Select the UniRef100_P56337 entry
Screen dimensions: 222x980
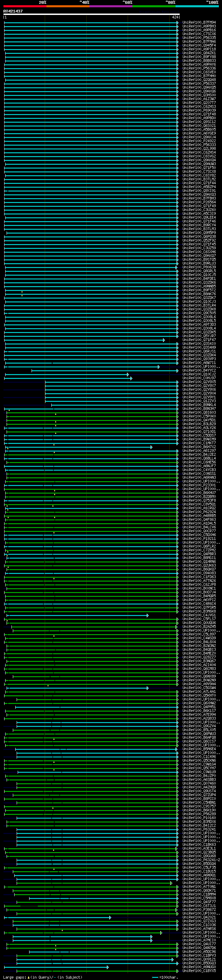pyautogui.click(x=199, y=84)
